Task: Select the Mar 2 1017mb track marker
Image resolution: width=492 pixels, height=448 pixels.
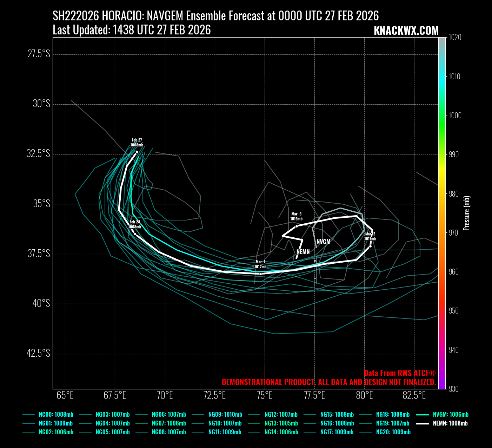Action: pos(370,246)
